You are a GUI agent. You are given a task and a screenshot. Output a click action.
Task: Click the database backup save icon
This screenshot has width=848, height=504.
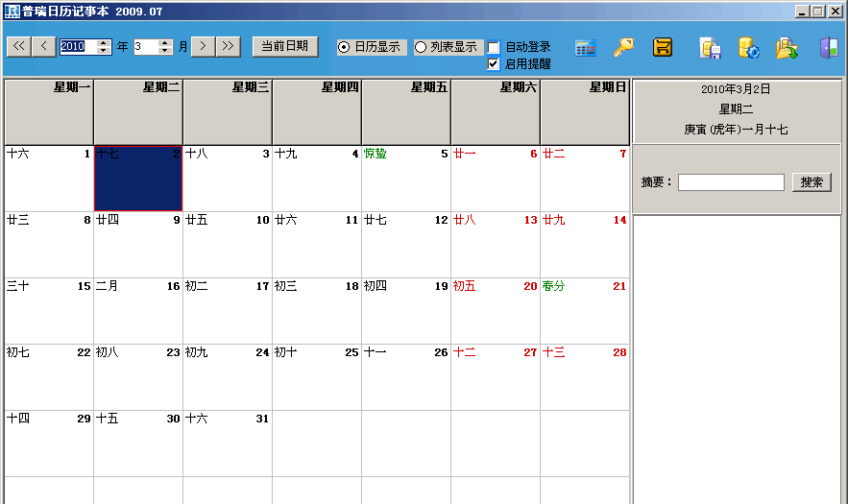point(710,48)
